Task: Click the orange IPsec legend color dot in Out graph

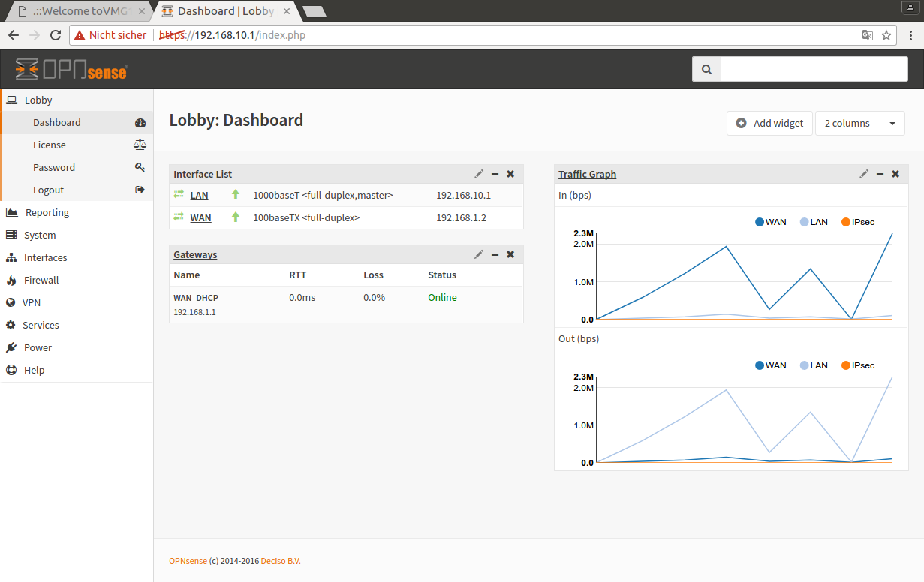Action: point(846,365)
